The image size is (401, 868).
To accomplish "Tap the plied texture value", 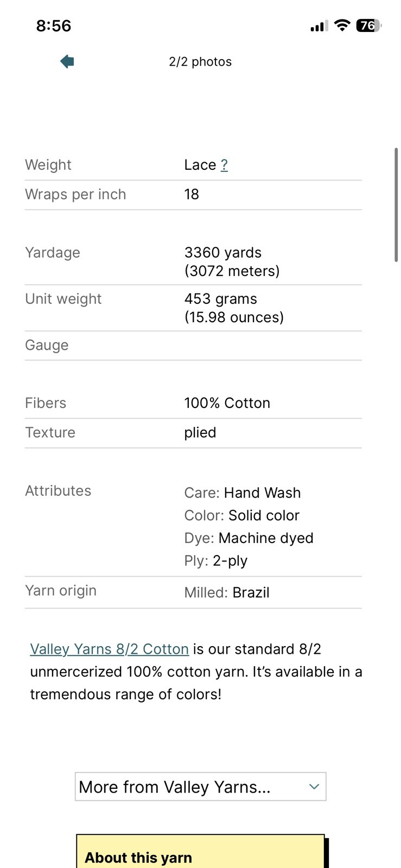I will [x=200, y=432].
